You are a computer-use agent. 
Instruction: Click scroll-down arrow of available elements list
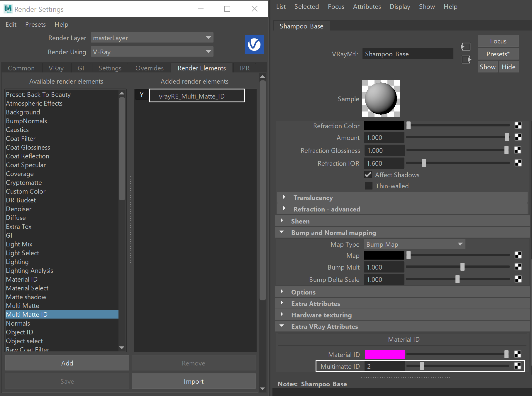coord(122,348)
